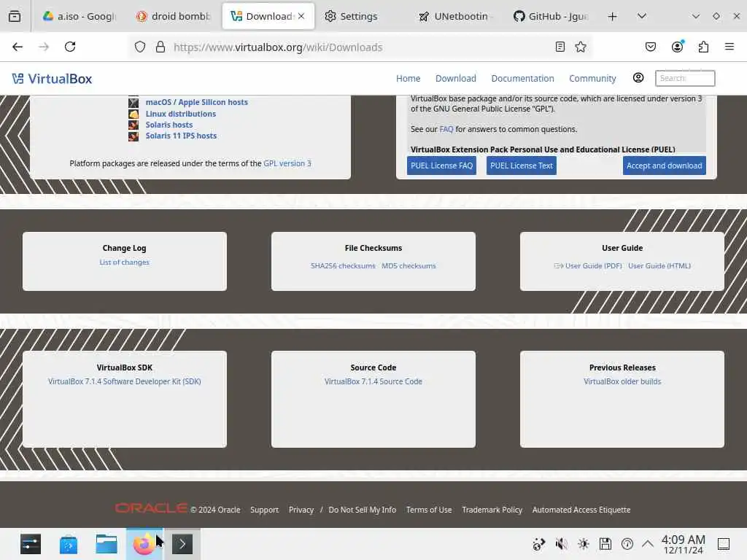Viewport: 747px width, 560px height.
Task: Open Terms of Use footer link
Action: (x=429, y=510)
